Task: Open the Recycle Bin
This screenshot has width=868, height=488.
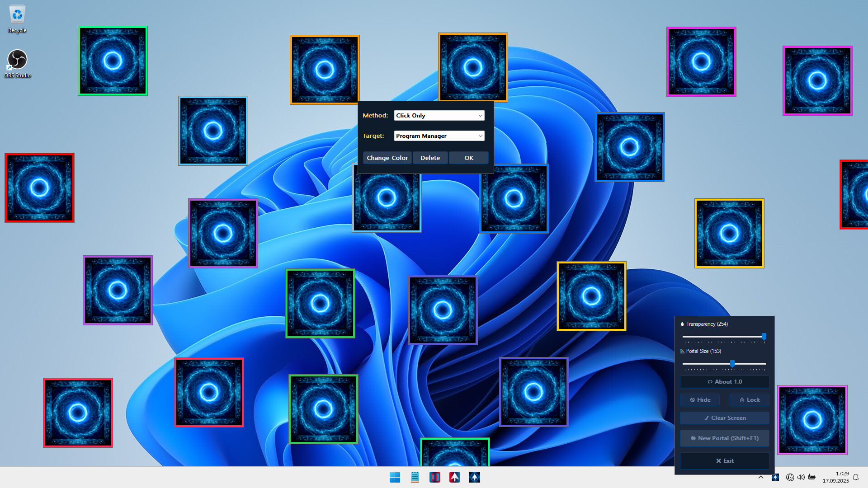Action: coord(17,14)
